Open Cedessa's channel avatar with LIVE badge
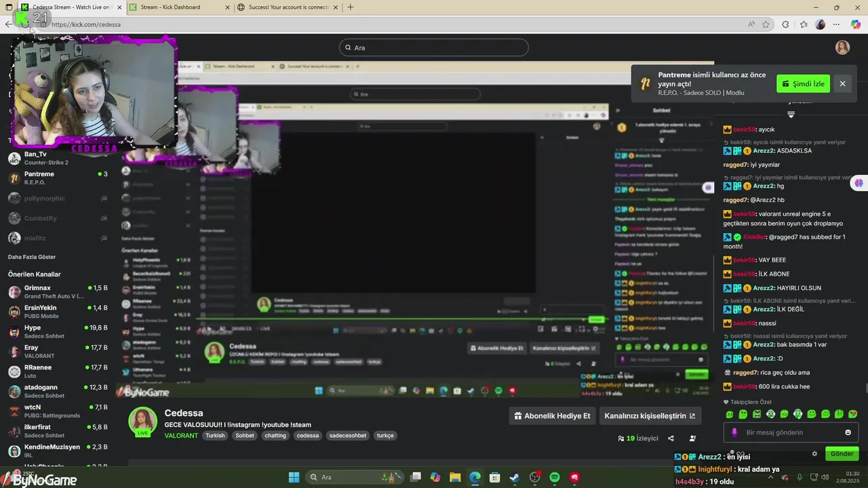 coord(143,422)
